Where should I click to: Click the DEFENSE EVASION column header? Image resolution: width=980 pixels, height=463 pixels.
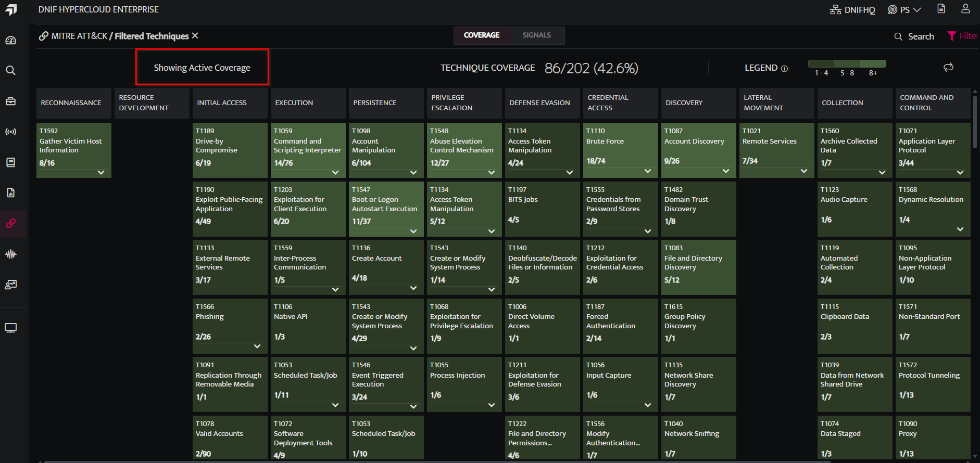(543, 103)
